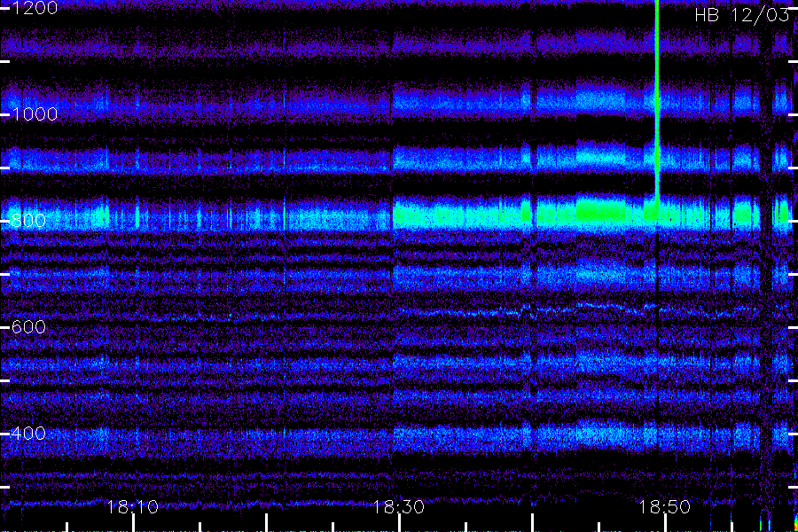Click the 18:10 time axis label
798x532 pixels.
click(x=133, y=507)
